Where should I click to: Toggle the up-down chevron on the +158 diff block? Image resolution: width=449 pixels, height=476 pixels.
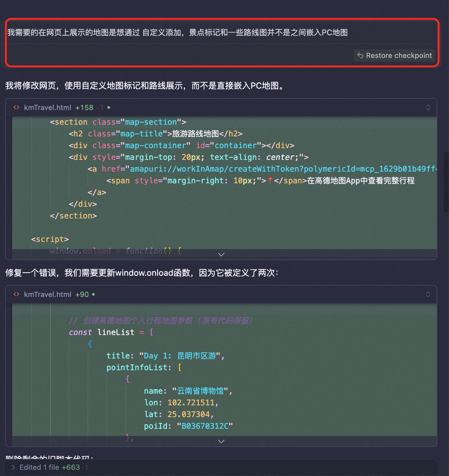428,107
